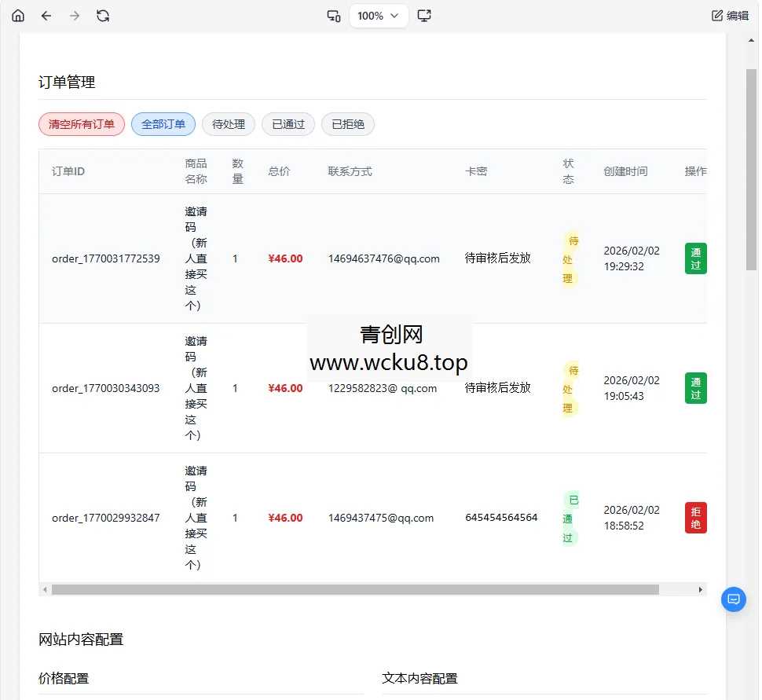Refresh the page with the reload icon
762x700 pixels.
(103, 15)
